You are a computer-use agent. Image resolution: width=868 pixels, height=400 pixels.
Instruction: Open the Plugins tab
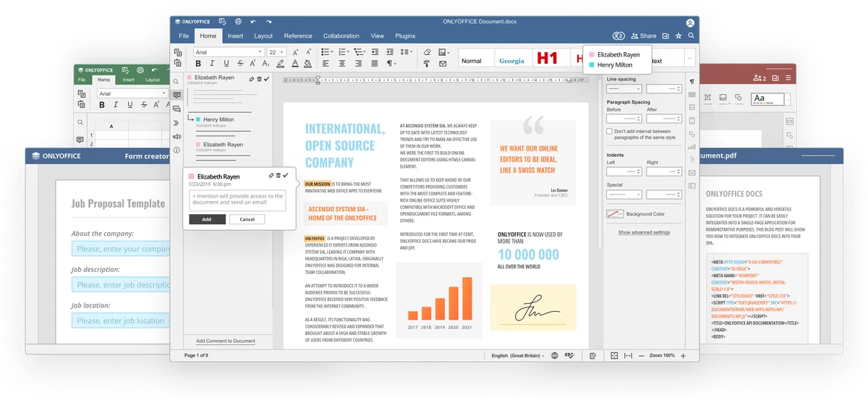coord(405,36)
